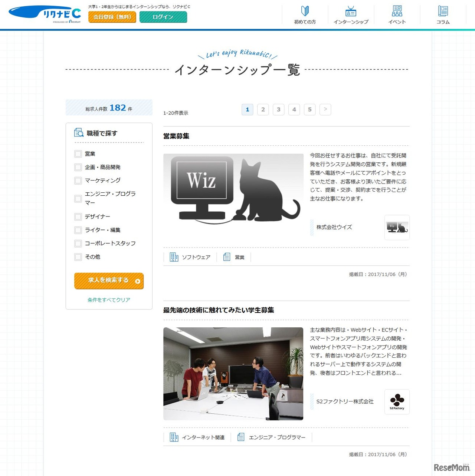Click the ソフトウェア industry building icon

174,256
